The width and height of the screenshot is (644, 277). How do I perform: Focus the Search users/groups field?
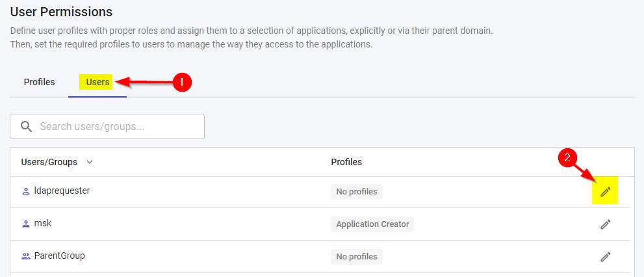coord(117,127)
